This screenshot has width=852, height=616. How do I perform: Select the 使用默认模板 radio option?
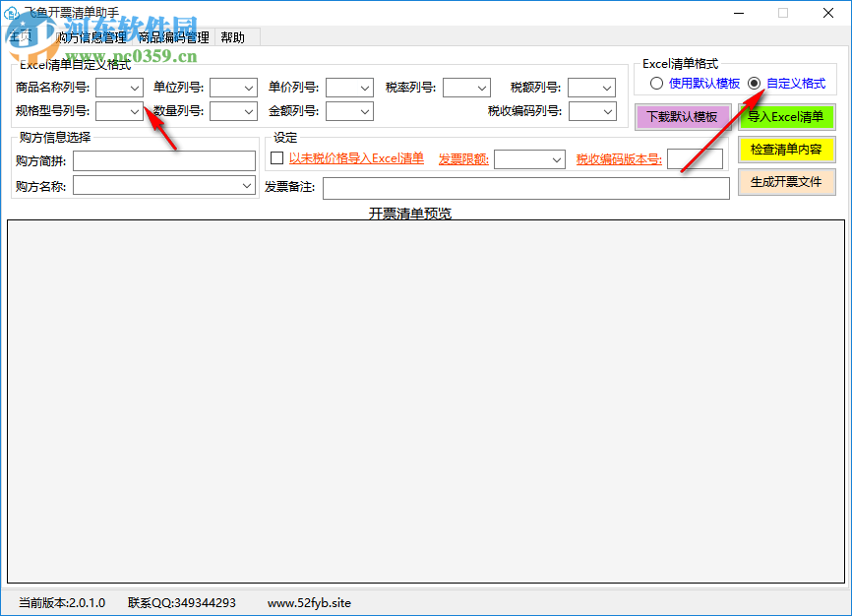coord(695,84)
